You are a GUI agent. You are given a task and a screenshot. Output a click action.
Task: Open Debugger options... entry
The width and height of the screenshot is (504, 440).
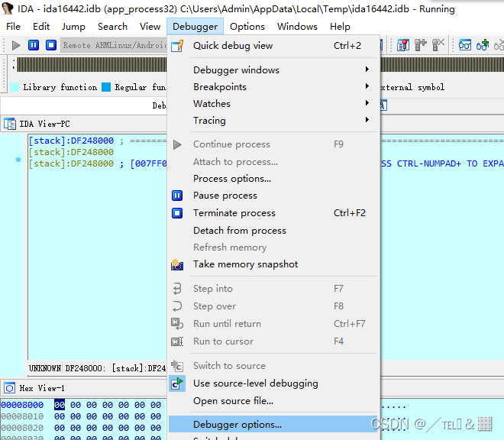coord(273,425)
